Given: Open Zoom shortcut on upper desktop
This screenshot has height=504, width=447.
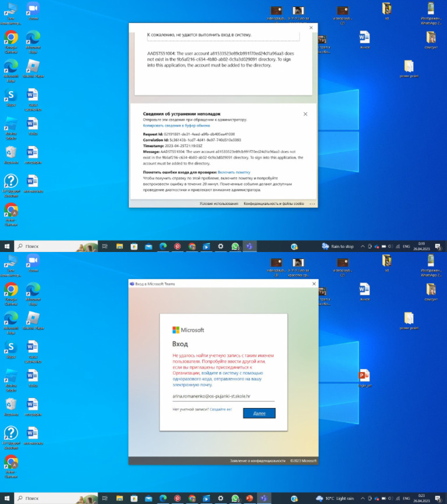Looking at the screenshot, I should click(33, 12).
